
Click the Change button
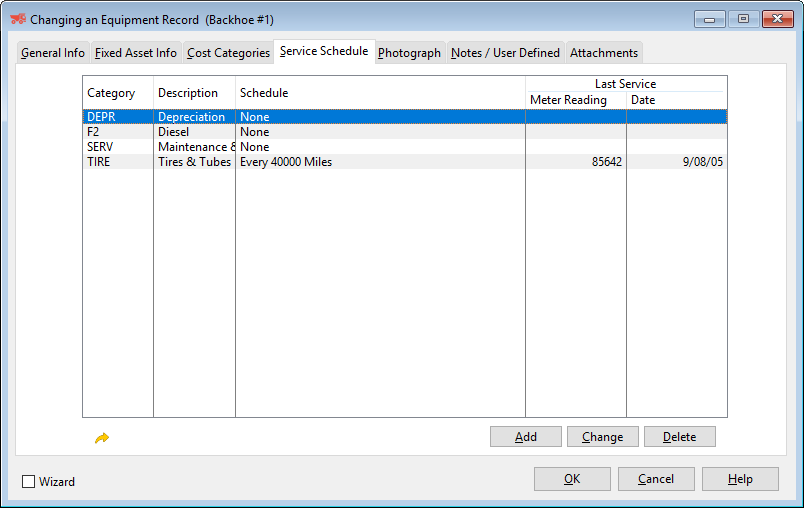tap(602, 437)
